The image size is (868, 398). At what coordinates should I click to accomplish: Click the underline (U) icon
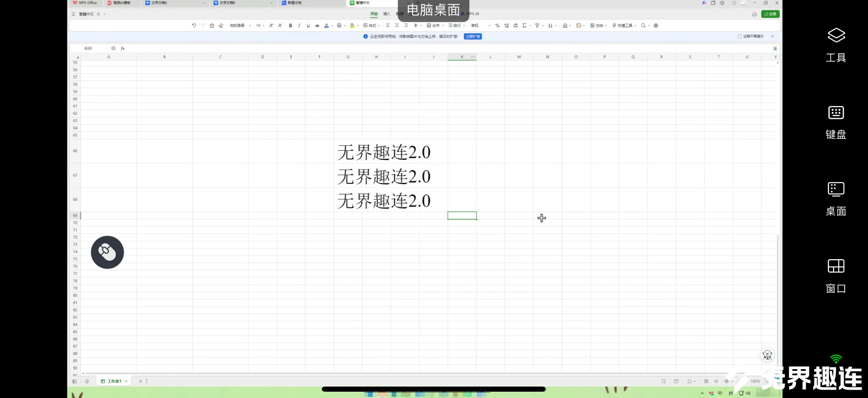308,25
